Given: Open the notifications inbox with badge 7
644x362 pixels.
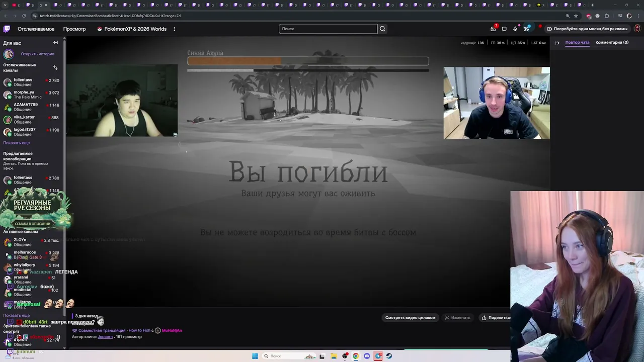Looking at the screenshot, I should pyautogui.click(x=493, y=29).
